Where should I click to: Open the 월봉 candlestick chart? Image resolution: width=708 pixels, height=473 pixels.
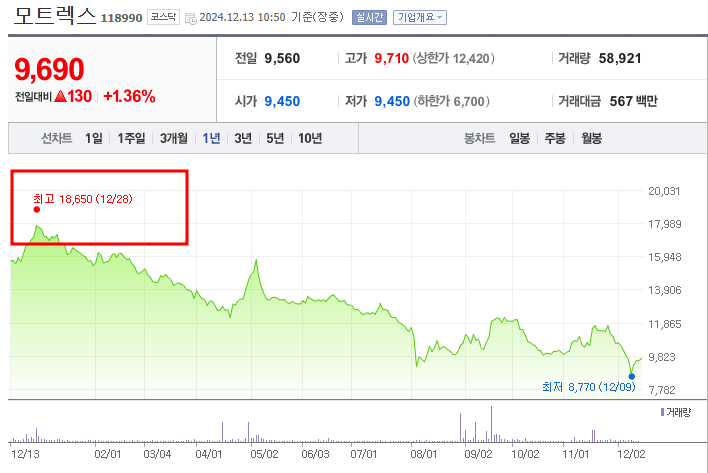592,138
